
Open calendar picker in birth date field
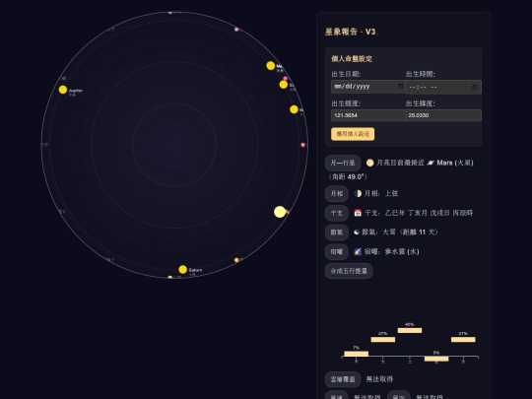[401, 86]
